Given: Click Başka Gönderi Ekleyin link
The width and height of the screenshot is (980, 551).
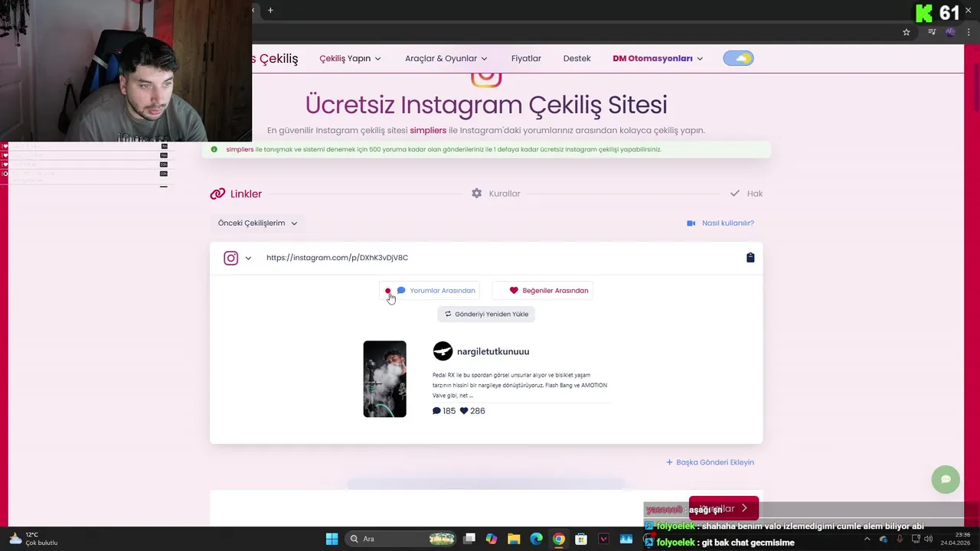Looking at the screenshot, I should [710, 462].
